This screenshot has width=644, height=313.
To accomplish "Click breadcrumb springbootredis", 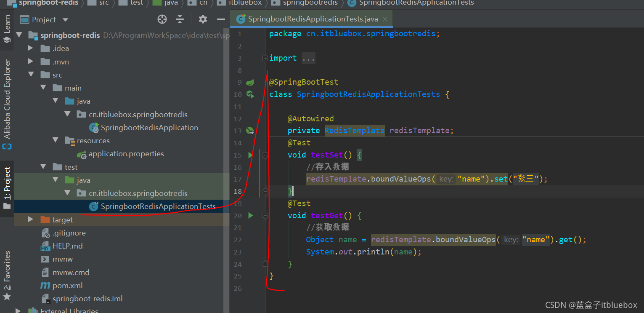I will [x=310, y=3].
